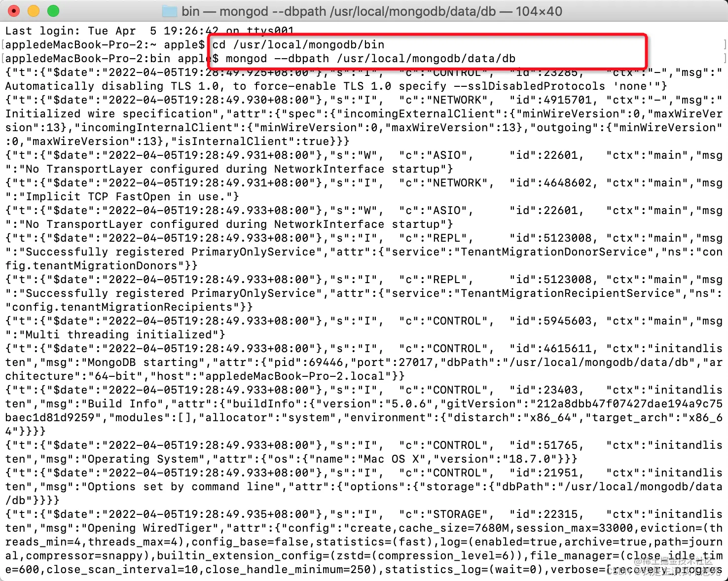Minimize the terminal using the yellow button
Image resolution: width=728 pixels, height=581 pixels.
(x=34, y=11)
